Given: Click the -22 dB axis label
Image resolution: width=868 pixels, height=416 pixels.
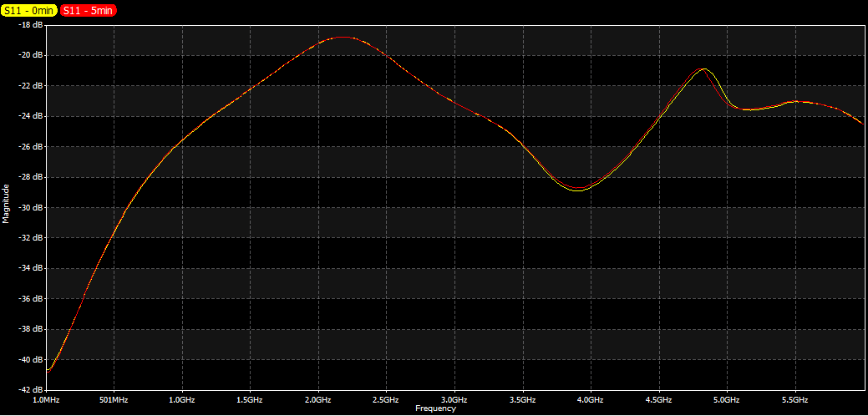Looking at the screenshot, I should pos(30,86).
